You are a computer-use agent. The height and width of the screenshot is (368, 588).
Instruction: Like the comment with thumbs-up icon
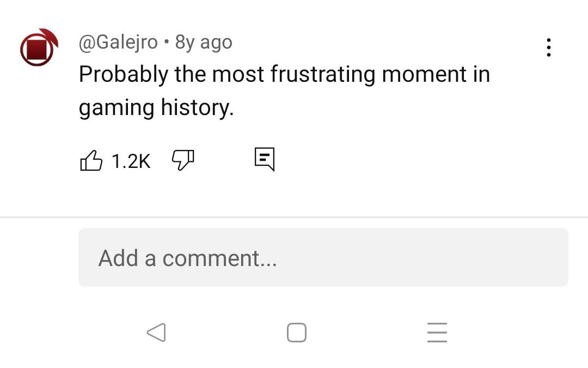[x=91, y=160]
